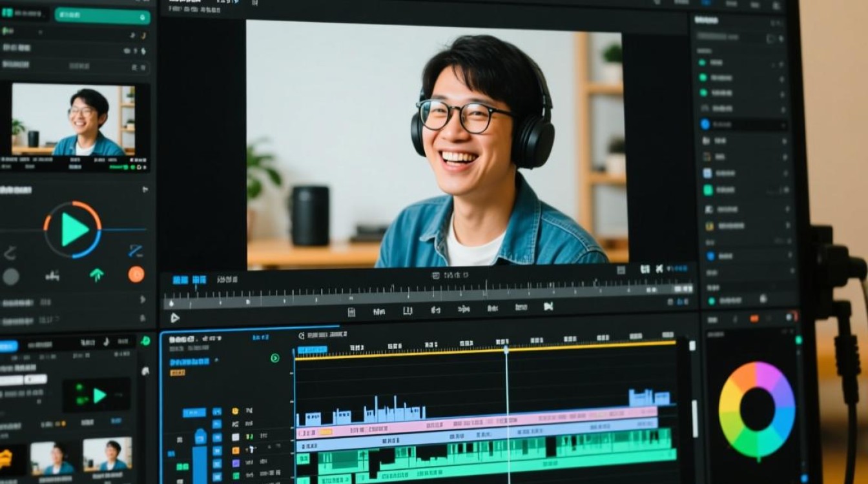The width and height of the screenshot is (868, 484).
Task: Pick a hue on the color wheel
Action: (757, 410)
